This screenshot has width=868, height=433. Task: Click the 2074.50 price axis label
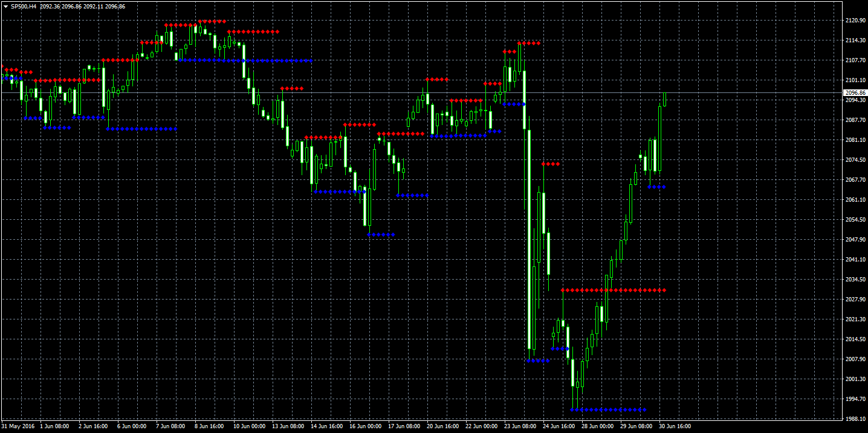(x=856, y=160)
